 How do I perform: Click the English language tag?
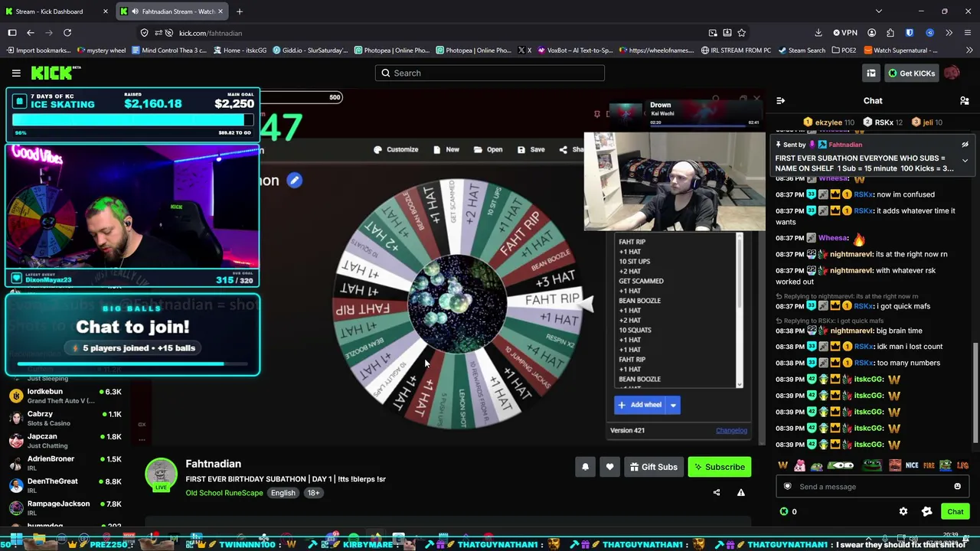click(283, 493)
